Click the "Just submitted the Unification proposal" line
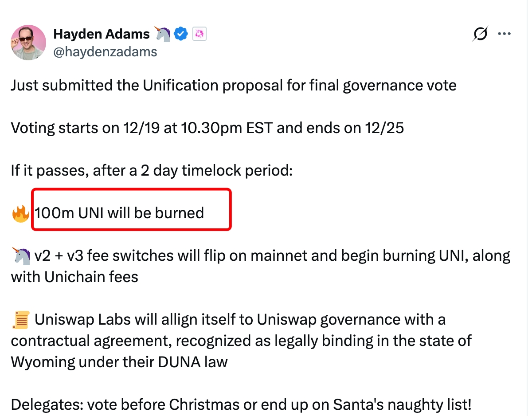The image size is (532, 416). [x=233, y=85]
